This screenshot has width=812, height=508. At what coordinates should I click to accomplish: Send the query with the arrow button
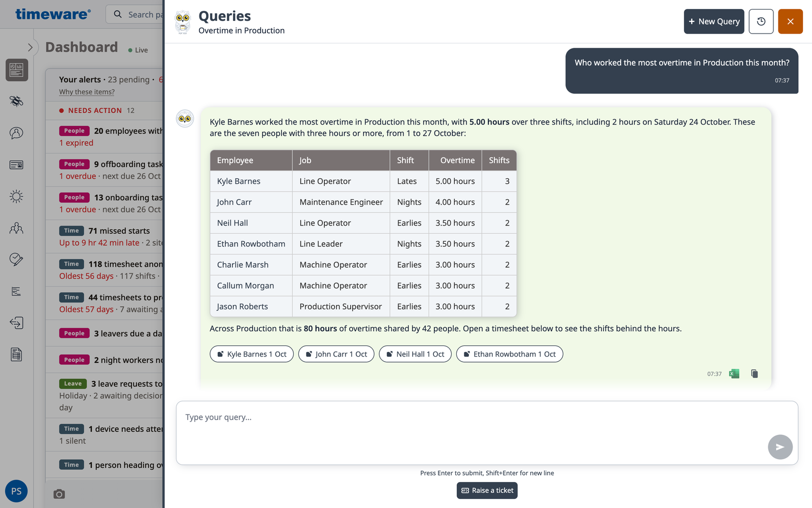click(x=780, y=447)
